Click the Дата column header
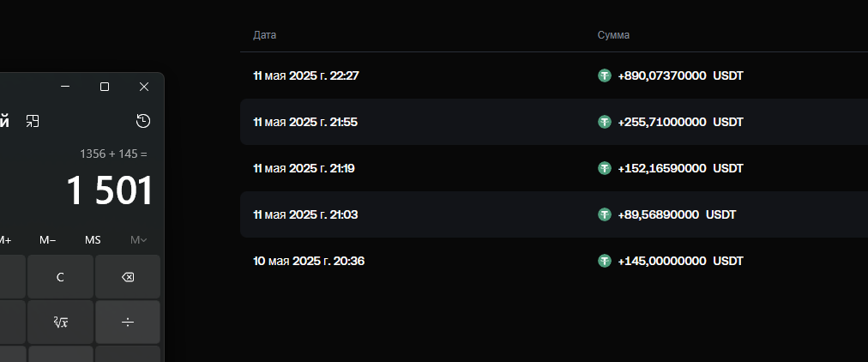The image size is (868, 362). tap(265, 35)
